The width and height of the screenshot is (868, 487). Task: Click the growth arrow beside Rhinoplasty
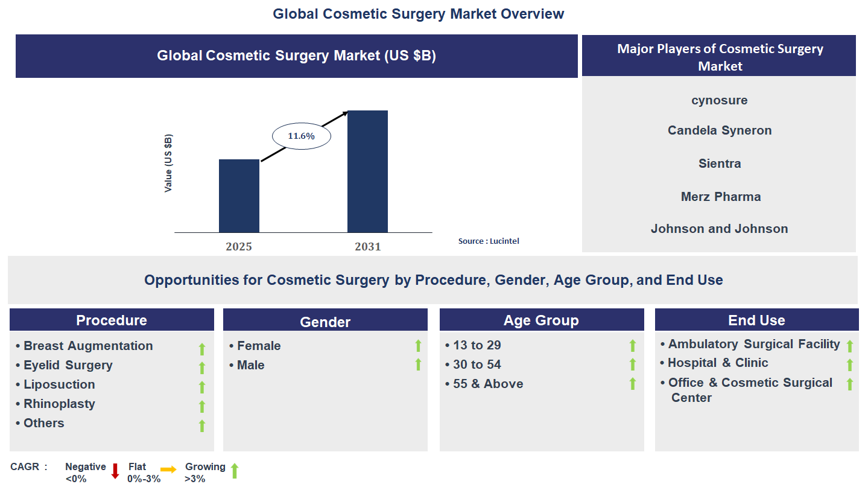[x=201, y=404]
